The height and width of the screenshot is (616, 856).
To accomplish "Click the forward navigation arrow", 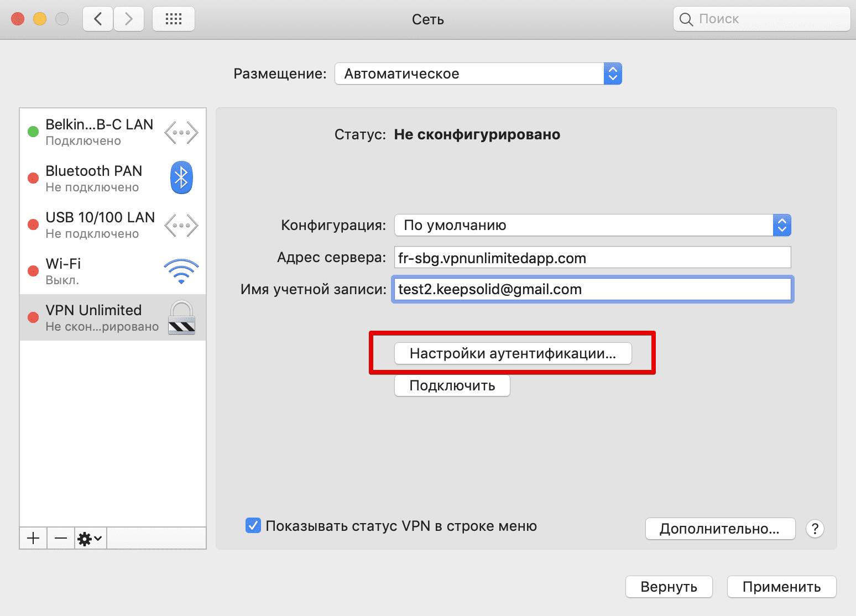I will coord(129,19).
